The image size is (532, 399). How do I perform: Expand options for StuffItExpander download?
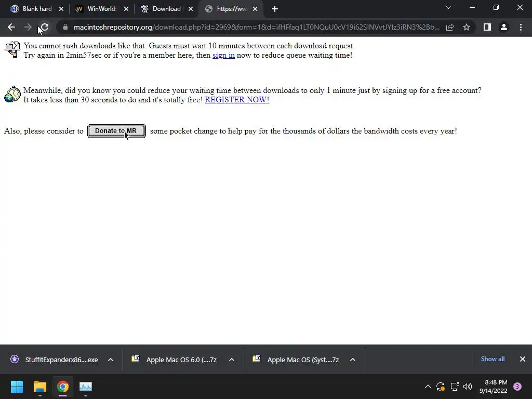tap(111, 360)
